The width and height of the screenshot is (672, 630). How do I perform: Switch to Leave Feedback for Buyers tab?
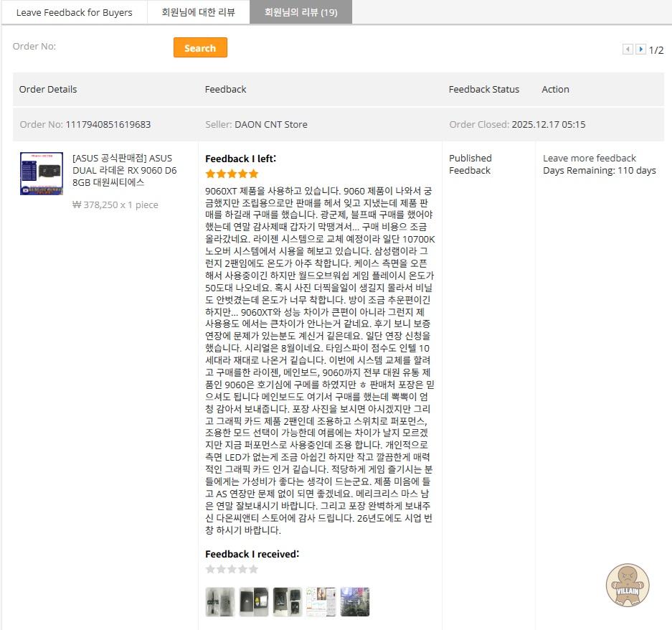[74, 12]
